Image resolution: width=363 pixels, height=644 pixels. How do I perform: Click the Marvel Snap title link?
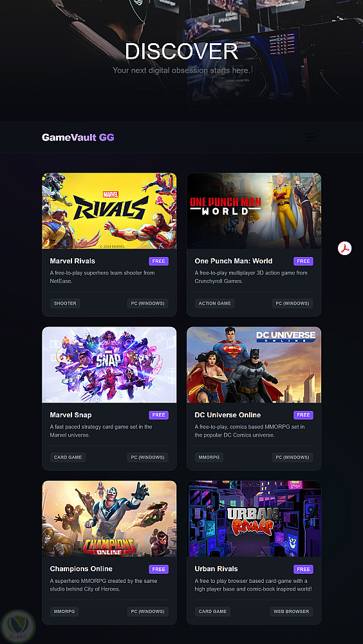click(71, 415)
